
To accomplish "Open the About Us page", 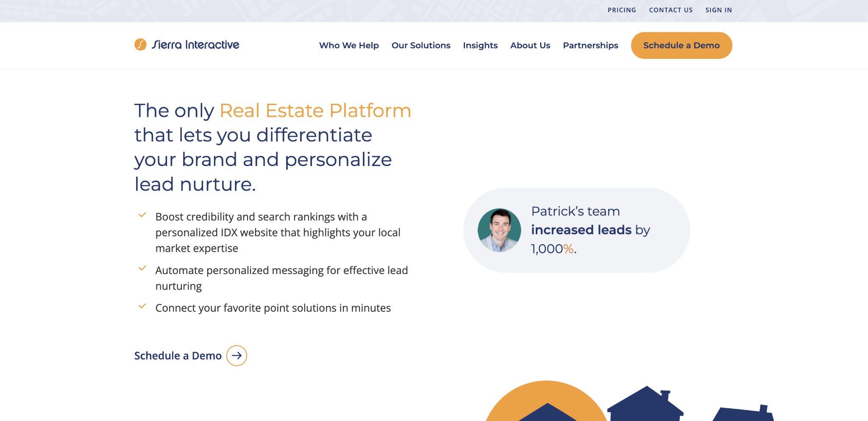I will 530,45.
